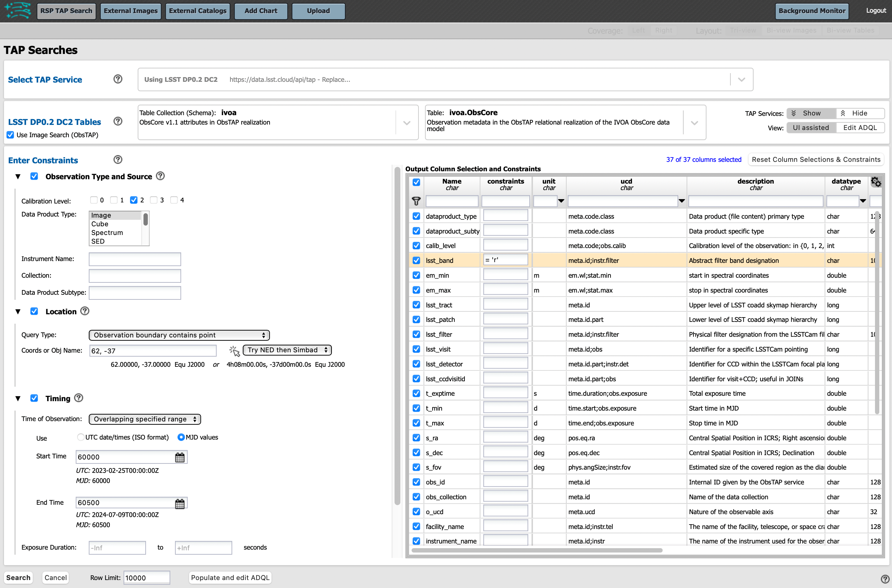
Task: Open help for Observation Type and Source
Action: 160,176
